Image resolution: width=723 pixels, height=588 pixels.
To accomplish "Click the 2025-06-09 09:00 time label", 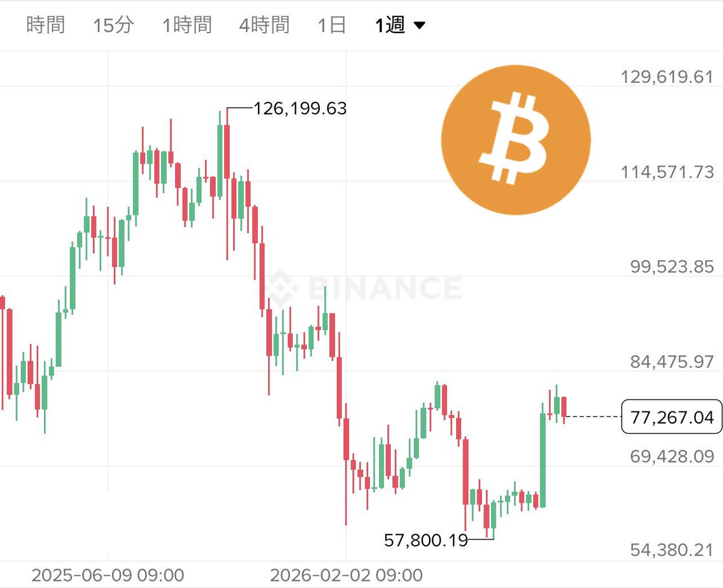I will (x=108, y=574).
